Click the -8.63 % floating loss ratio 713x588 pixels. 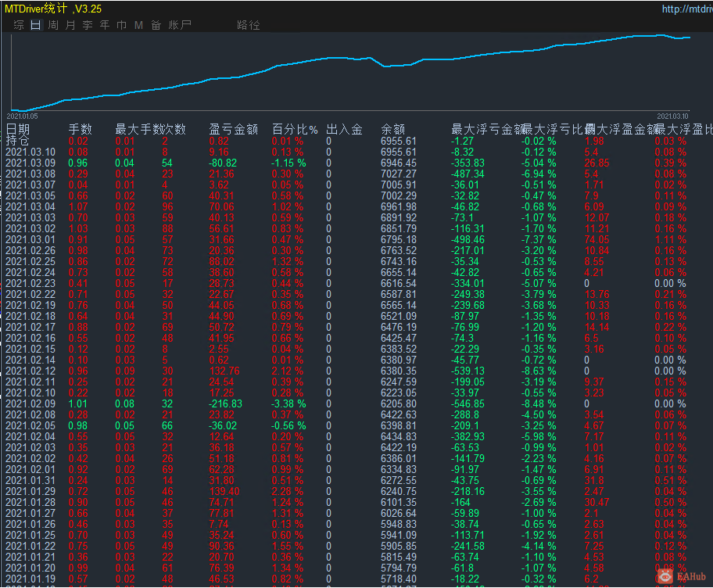click(x=539, y=371)
